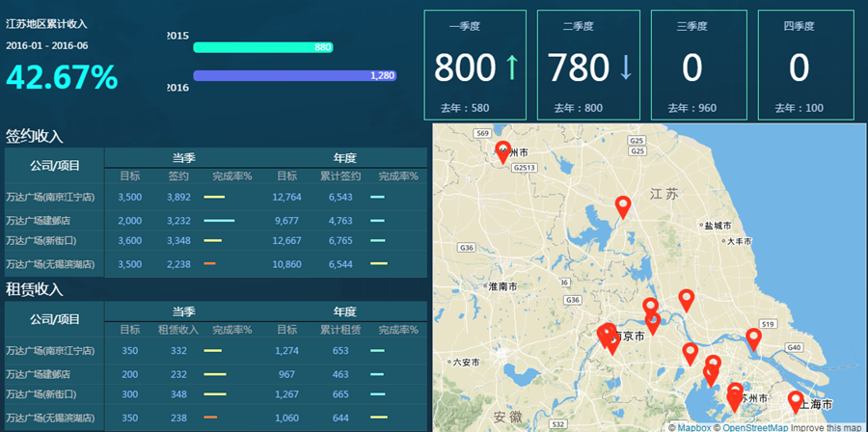
Task: Open the OpenStreetMap attribution link
Action: [x=755, y=427]
